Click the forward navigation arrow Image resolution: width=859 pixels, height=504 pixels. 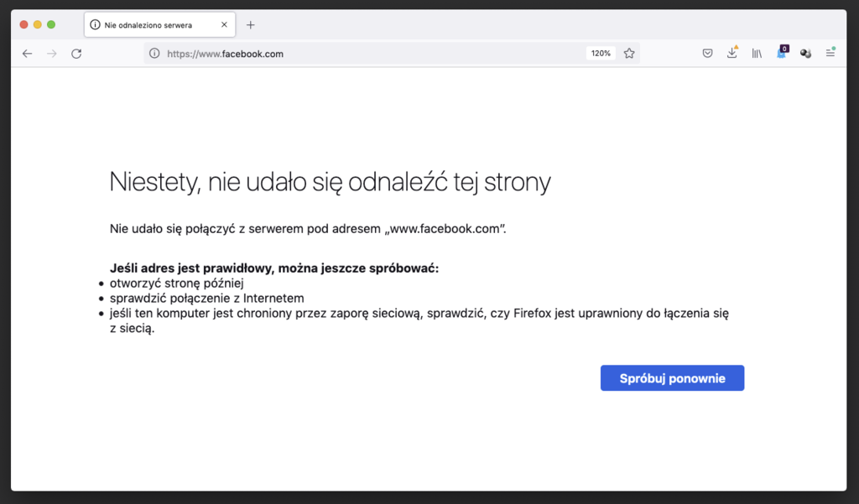tap(52, 54)
